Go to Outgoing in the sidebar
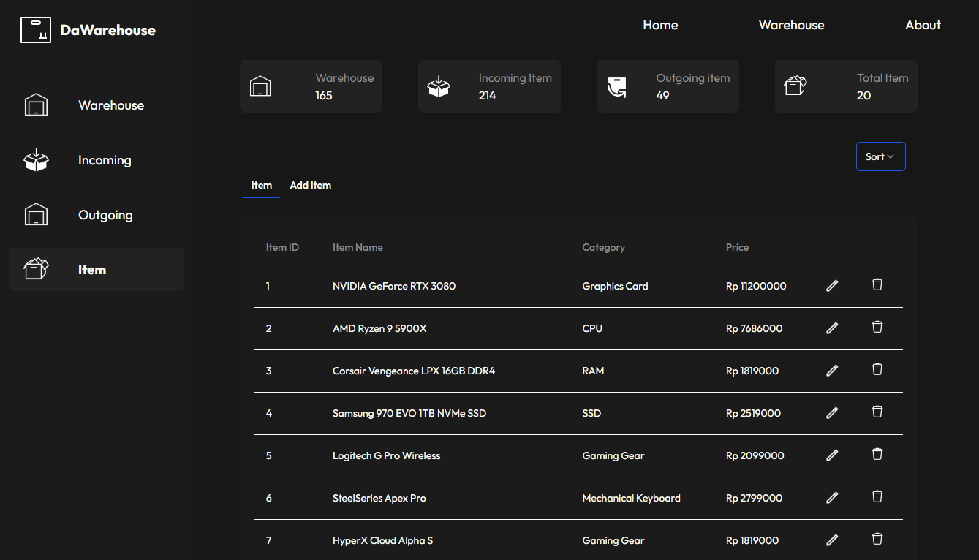The width and height of the screenshot is (979, 560). coord(105,215)
